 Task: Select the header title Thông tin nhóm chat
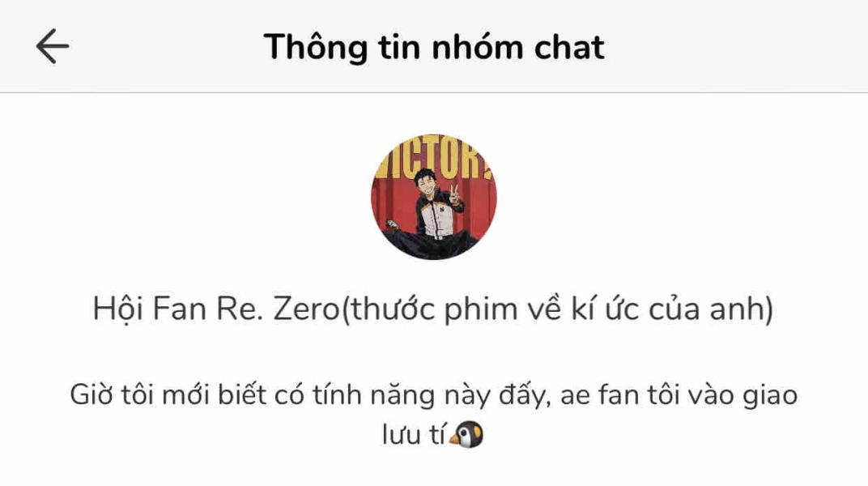coord(433,46)
